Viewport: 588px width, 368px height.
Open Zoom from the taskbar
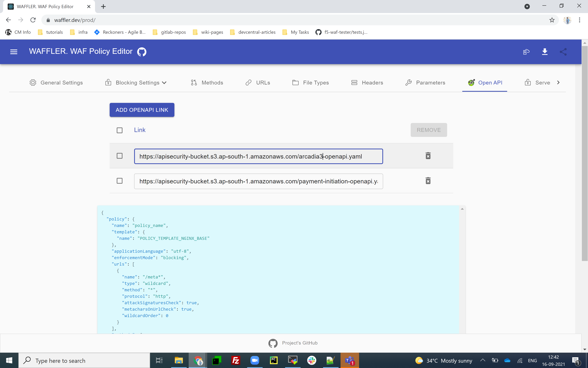pyautogui.click(x=255, y=360)
